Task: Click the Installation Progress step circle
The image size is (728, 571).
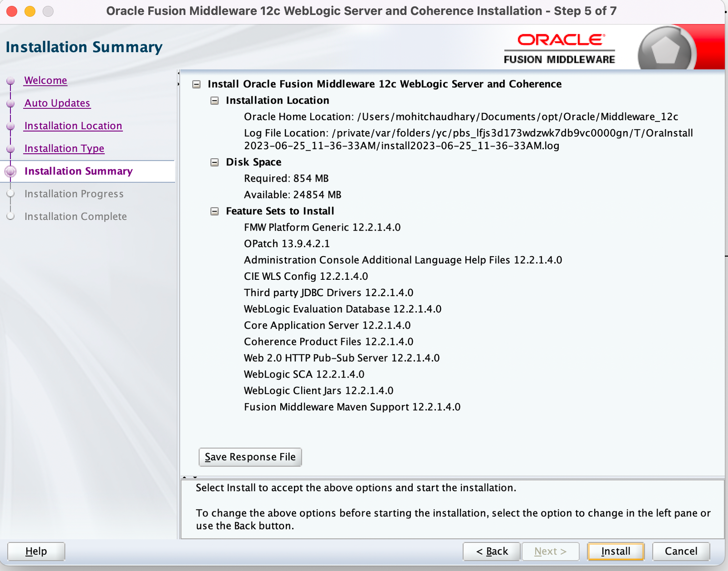Action: click(x=10, y=193)
